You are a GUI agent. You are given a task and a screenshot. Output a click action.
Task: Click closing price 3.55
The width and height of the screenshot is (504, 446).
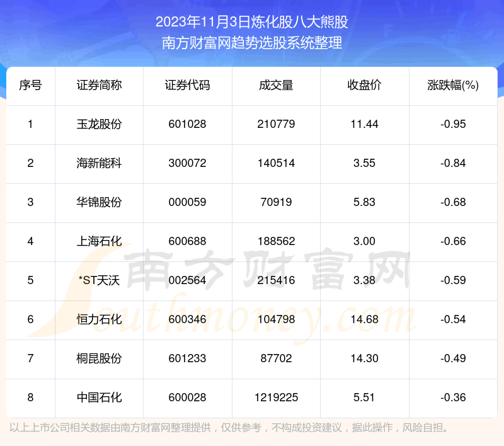[x=364, y=163]
